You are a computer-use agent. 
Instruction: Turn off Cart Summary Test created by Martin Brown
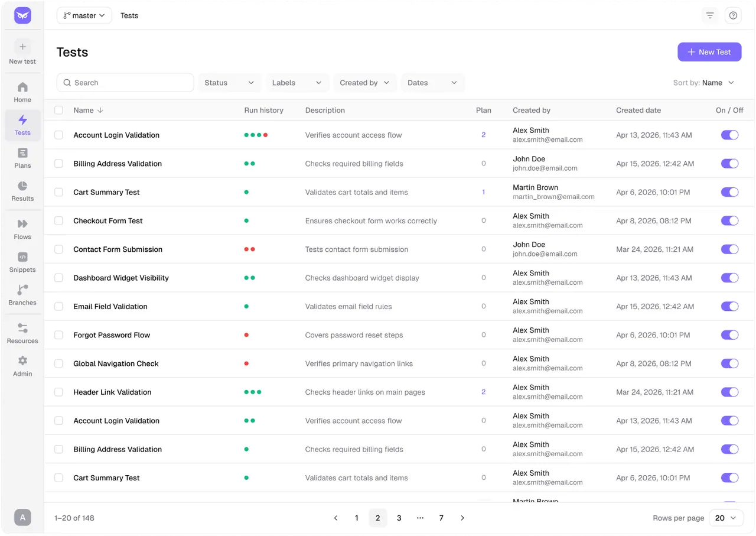pos(729,192)
